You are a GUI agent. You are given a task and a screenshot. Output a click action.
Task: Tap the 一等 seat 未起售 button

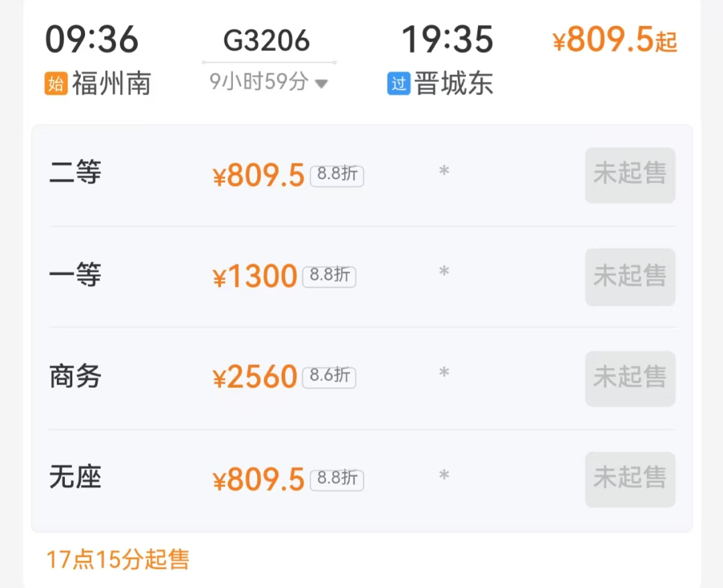click(x=630, y=277)
